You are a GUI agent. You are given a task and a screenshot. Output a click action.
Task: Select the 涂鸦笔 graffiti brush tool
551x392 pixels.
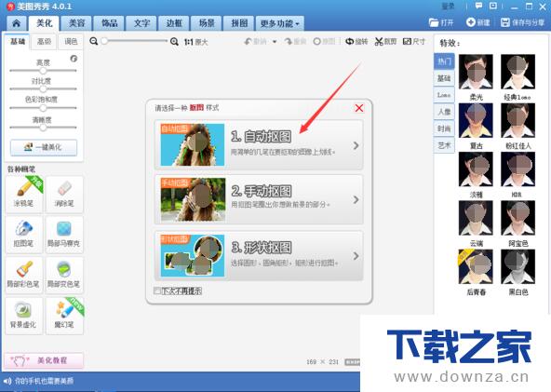[24, 194]
